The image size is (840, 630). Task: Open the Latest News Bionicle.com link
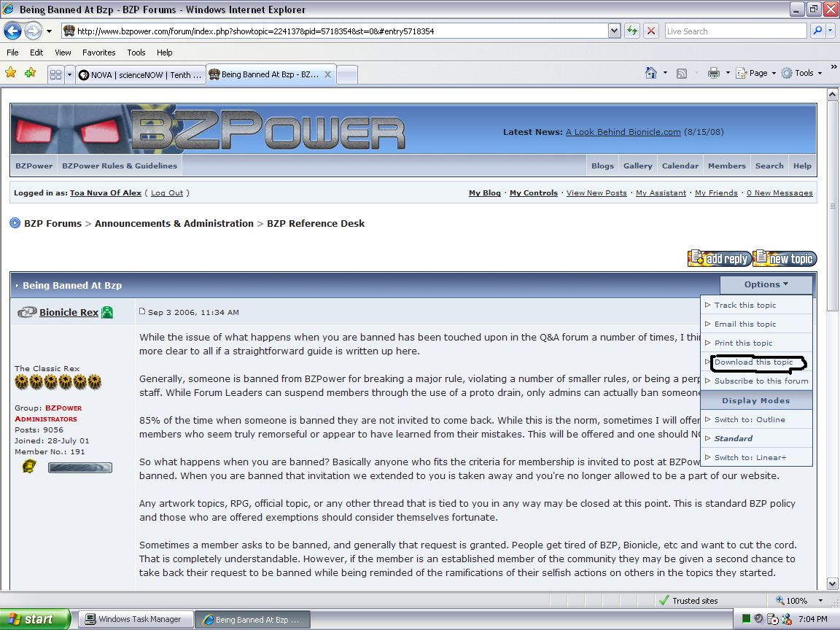623,132
